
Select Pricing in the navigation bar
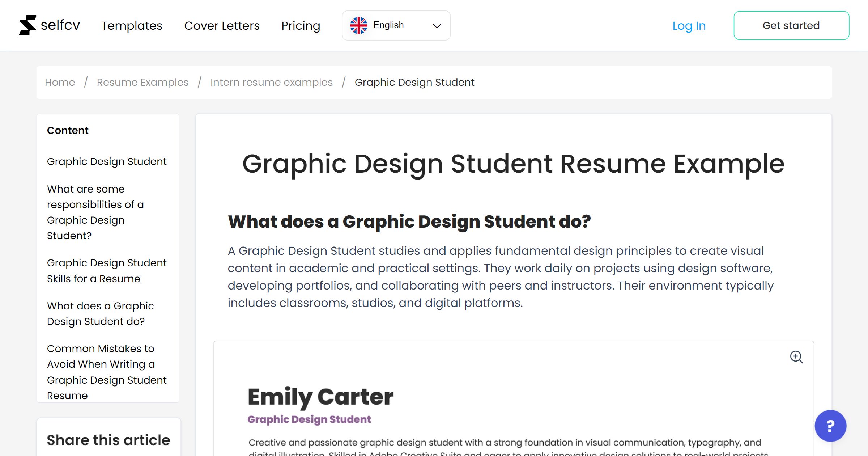click(301, 25)
